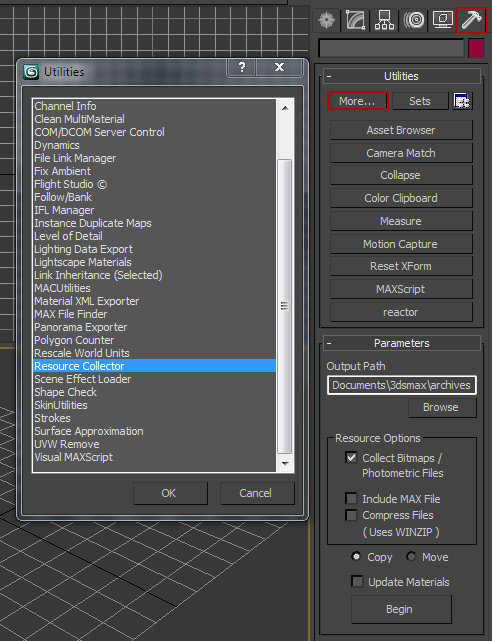The width and height of the screenshot is (492, 641).
Task: Select Resource Collector entry
Action: point(154,366)
